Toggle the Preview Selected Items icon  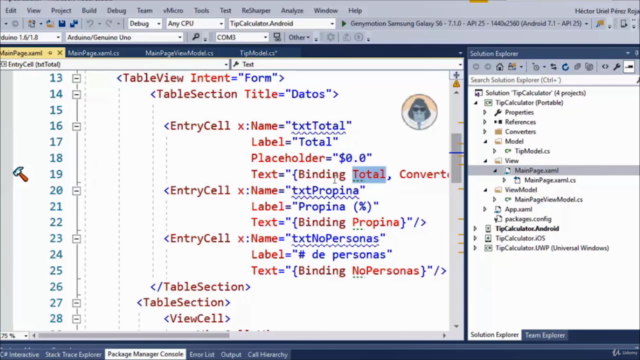pos(629,67)
